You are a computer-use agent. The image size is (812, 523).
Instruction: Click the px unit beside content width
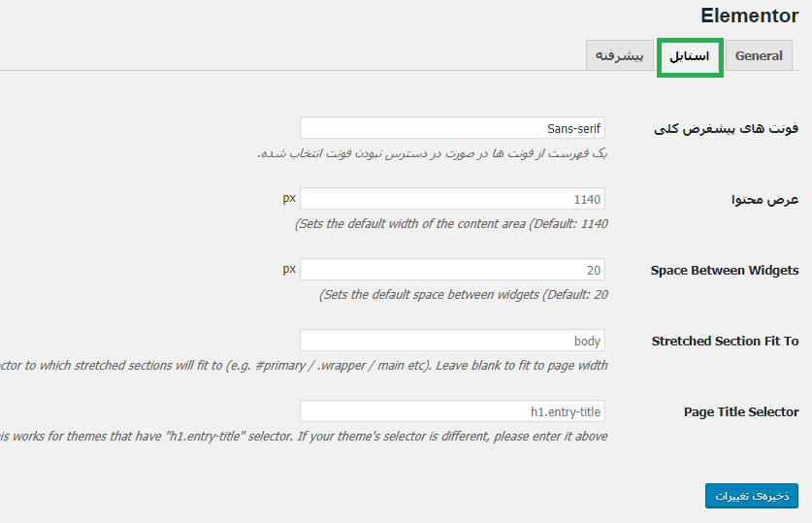[289, 198]
